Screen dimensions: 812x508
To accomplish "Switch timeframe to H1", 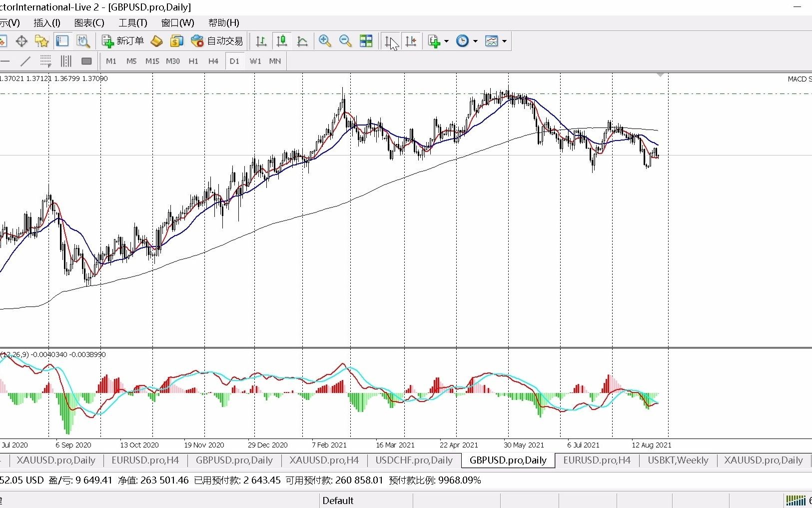I will pos(193,61).
